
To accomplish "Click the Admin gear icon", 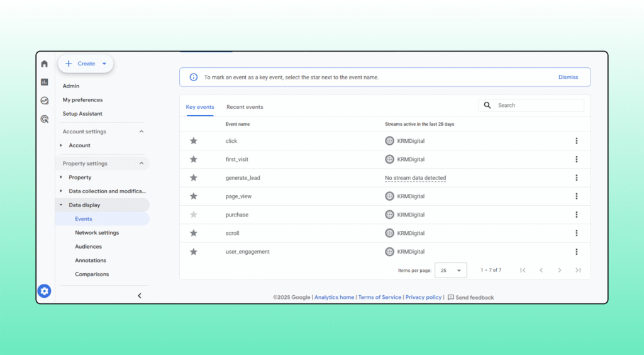I will 44,291.
